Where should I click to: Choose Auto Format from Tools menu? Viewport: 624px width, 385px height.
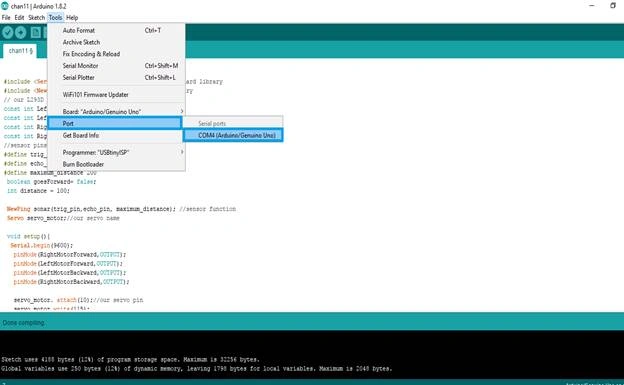point(116,30)
